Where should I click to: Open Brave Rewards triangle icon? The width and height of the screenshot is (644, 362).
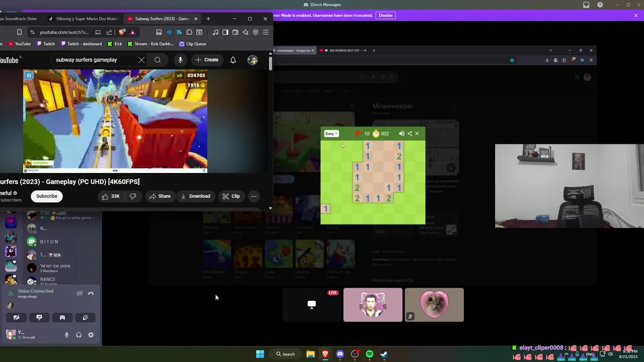132,32
